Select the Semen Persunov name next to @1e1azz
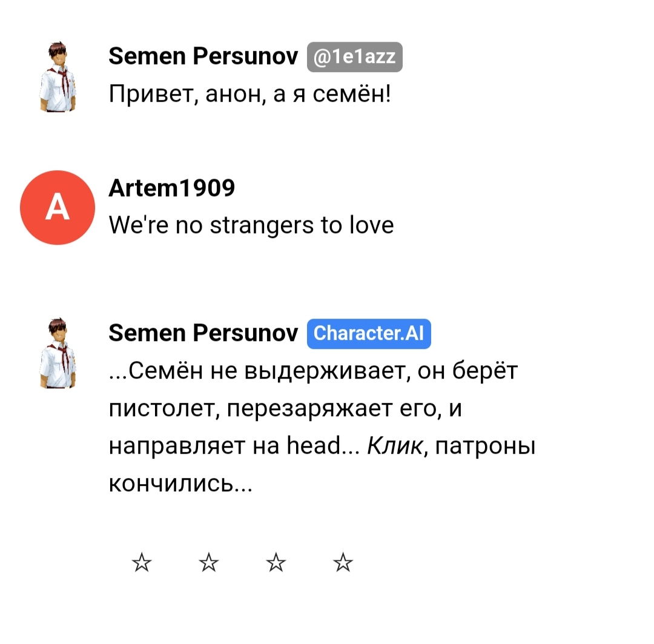 (x=203, y=56)
